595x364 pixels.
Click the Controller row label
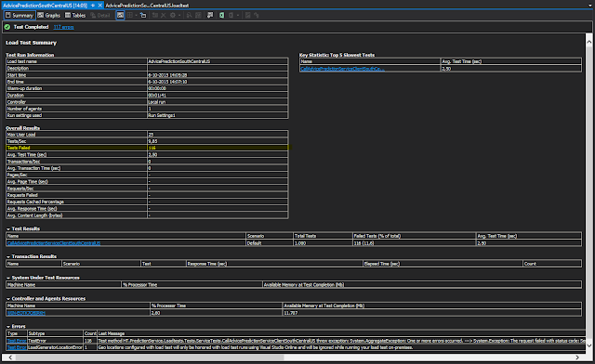(17, 102)
